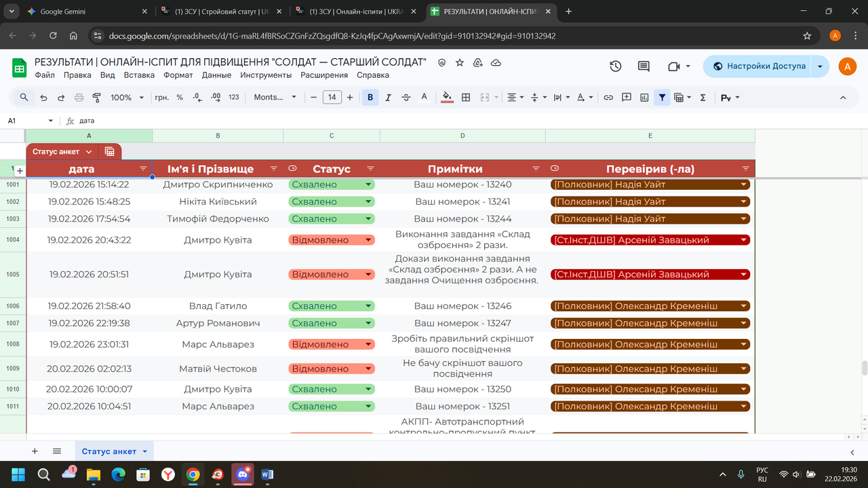Screen dimensions: 868x488
Task: Open text wrapping dropdown
Action: coord(561,98)
